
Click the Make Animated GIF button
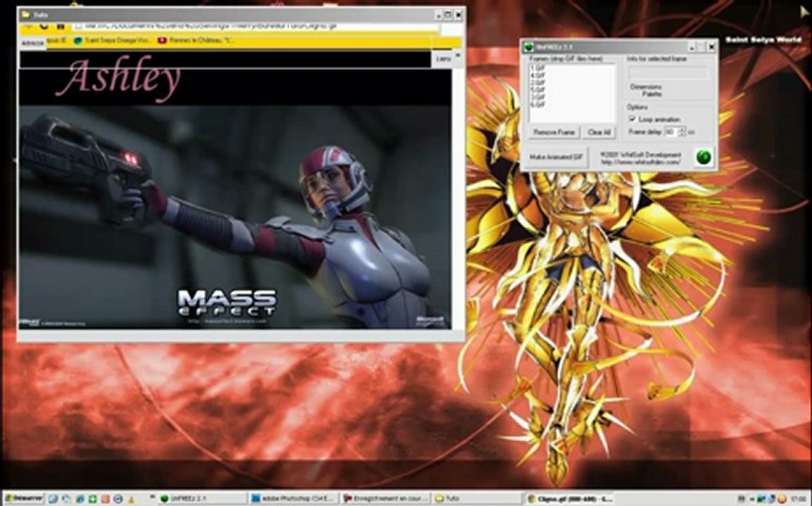pos(556,157)
